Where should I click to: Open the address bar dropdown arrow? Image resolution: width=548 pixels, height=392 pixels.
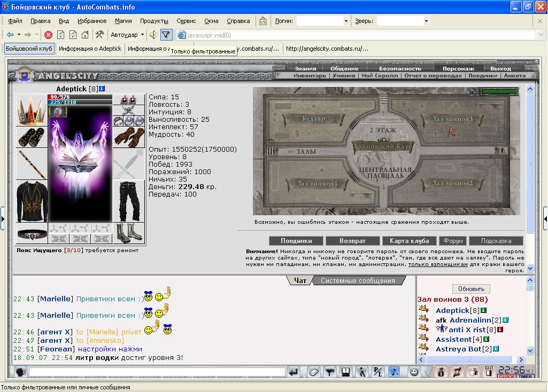click(x=541, y=35)
